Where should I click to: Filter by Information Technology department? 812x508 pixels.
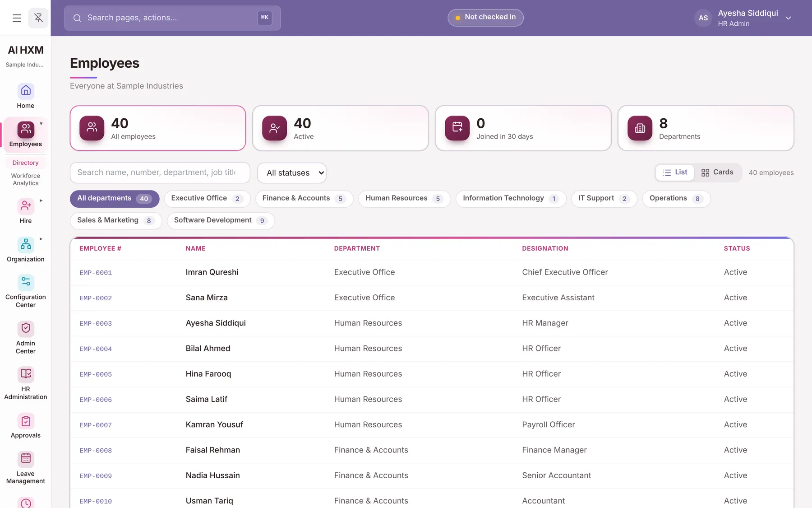click(511, 199)
